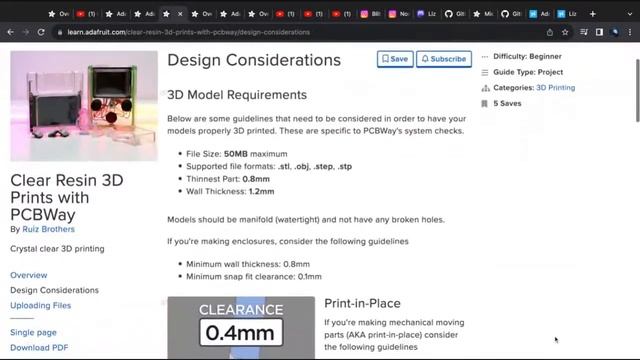Click the '3D Model Requirements' heading
Viewport: 640px width, 360px height.
[237, 95]
